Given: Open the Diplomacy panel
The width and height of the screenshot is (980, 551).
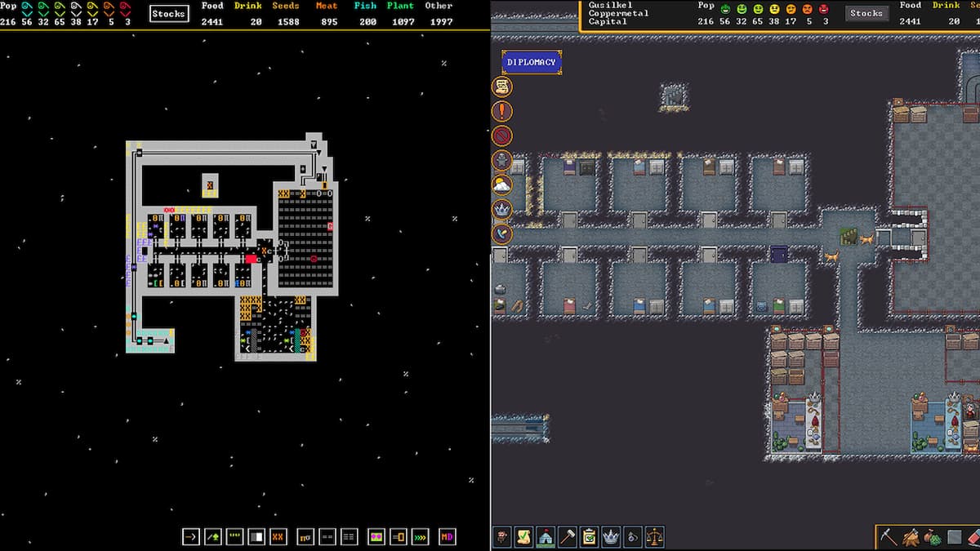Looking at the screenshot, I should pos(531,62).
